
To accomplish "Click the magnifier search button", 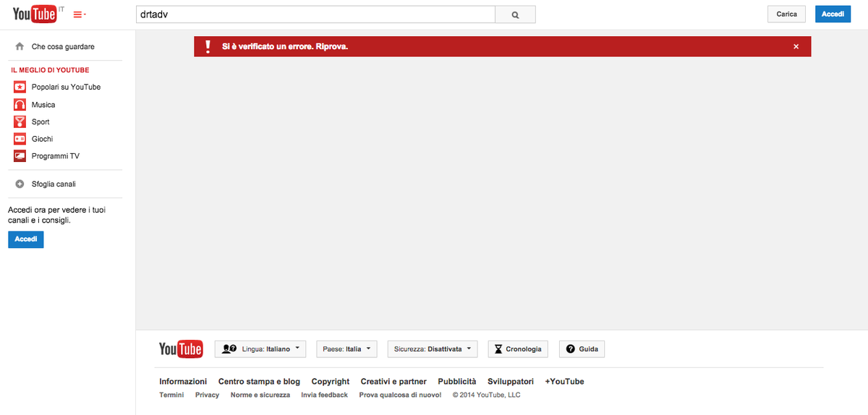I will [515, 14].
